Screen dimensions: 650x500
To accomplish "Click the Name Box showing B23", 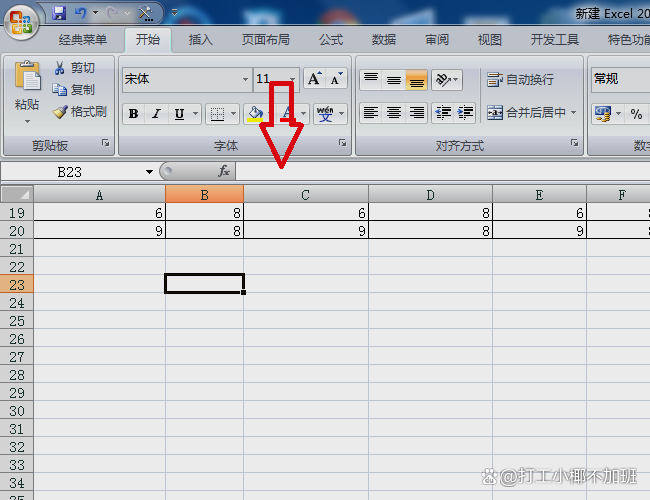I will [70, 172].
